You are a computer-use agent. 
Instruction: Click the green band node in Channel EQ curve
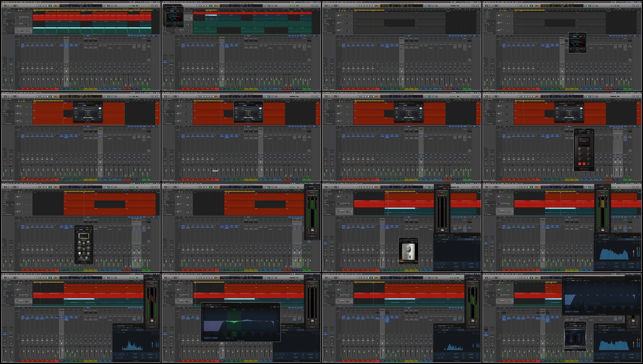[x=234, y=322]
